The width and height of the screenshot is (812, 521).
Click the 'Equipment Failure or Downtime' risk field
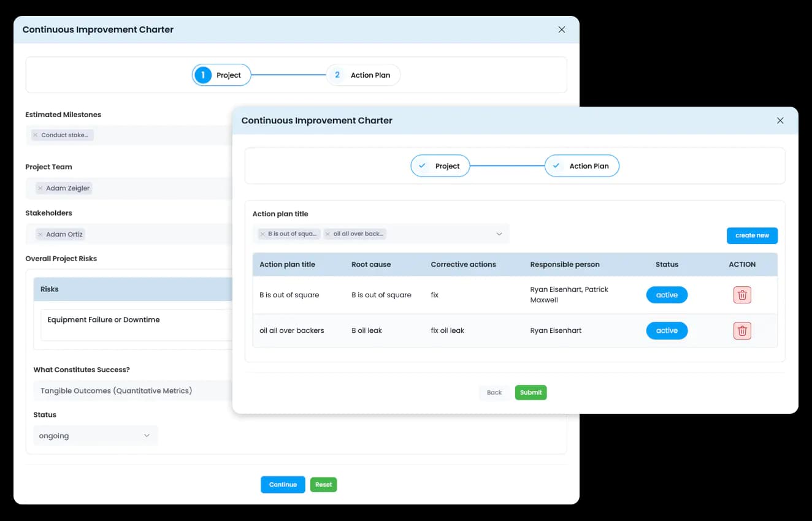pos(135,324)
